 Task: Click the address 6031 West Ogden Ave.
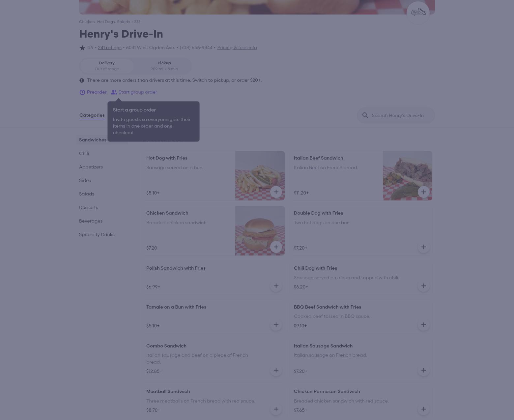150,47
